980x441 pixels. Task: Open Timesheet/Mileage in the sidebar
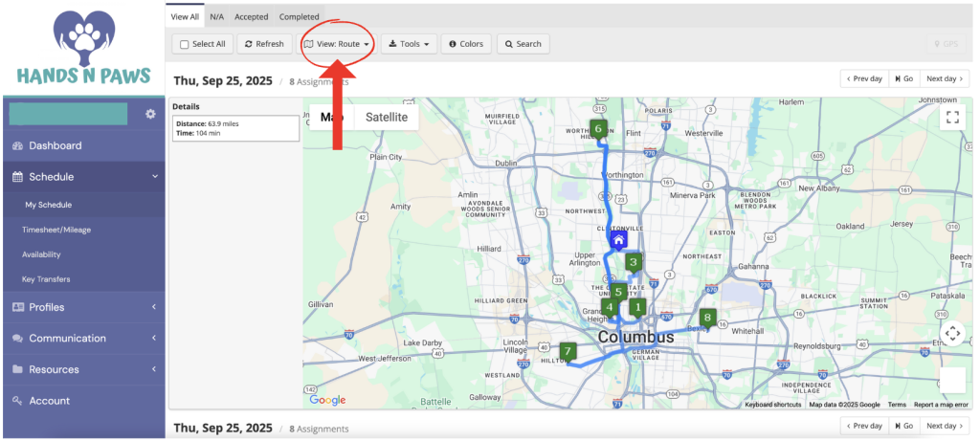pyautogui.click(x=56, y=230)
